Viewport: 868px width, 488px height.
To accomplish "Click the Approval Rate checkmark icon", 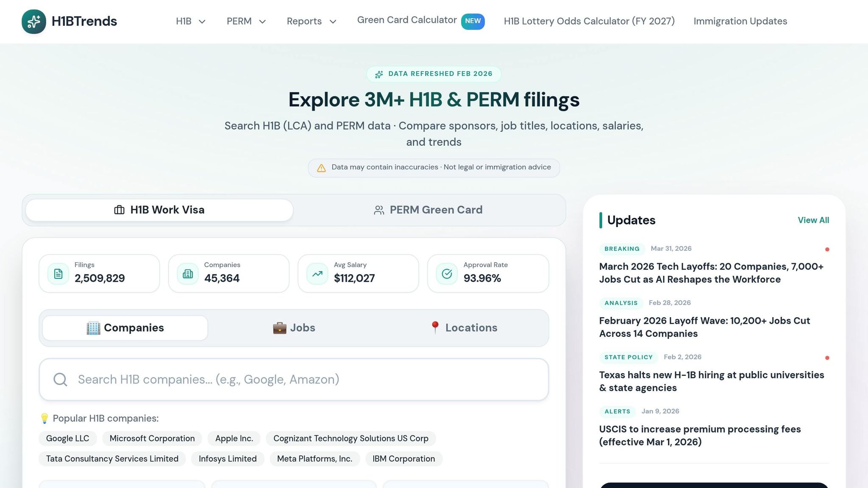I will click(x=447, y=274).
